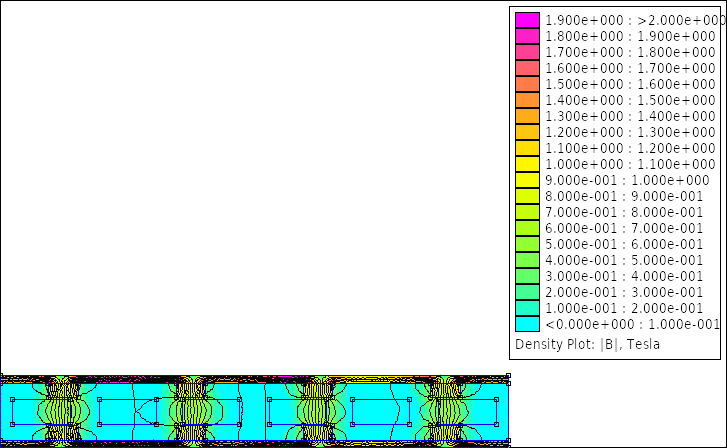
Task: Click the '1.100e+000 : 1.200e+000' legend text
Action: pyautogui.click(x=630, y=148)
